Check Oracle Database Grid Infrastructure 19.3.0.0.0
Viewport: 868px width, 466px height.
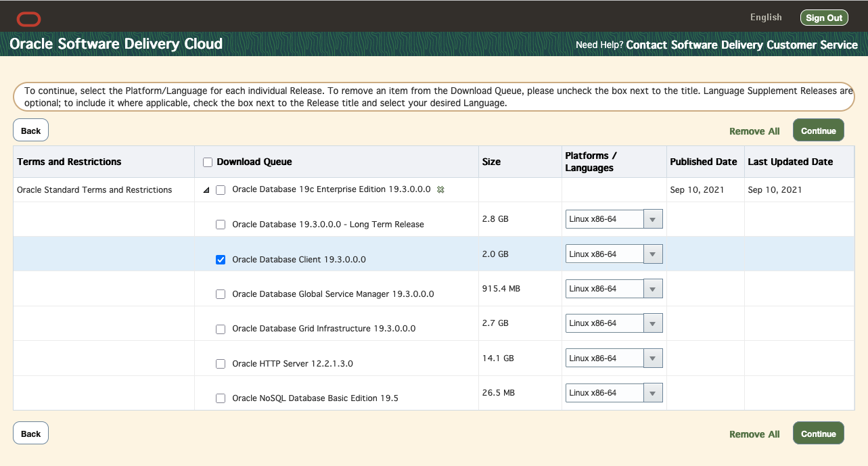[x=221, y=329]
